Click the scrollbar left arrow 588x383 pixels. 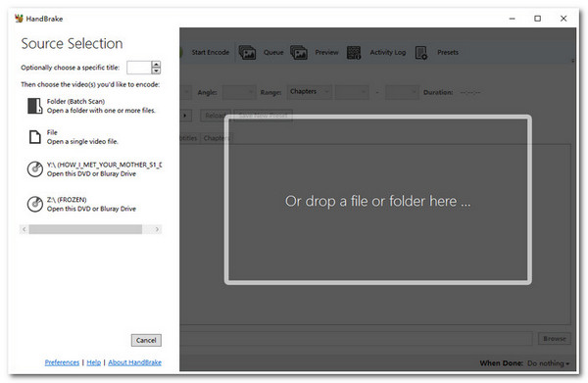pos(24,229)
